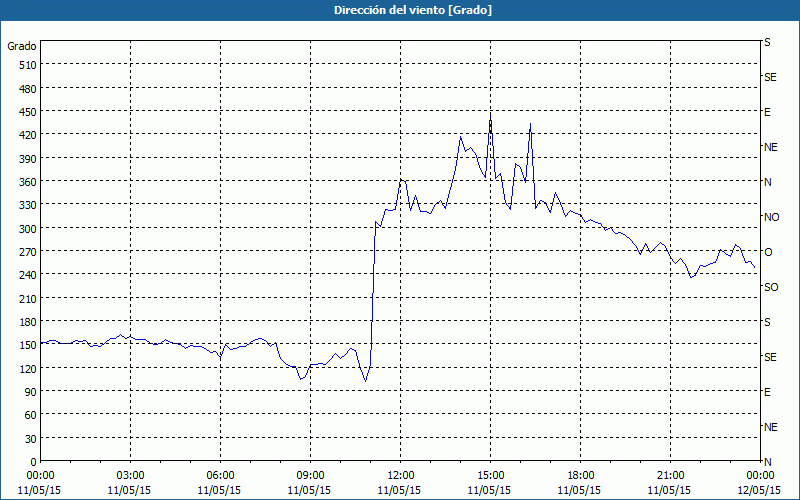The height and width of the screenshot is (500, 800).
Task: Click the 120 degree axis label
Action: [x=28, y=368]
